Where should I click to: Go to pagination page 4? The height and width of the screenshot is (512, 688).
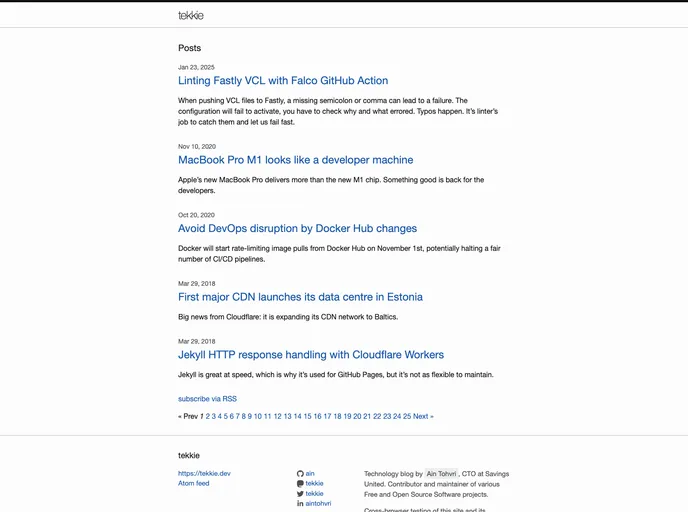pyautogui.click(x=220, y=416)
